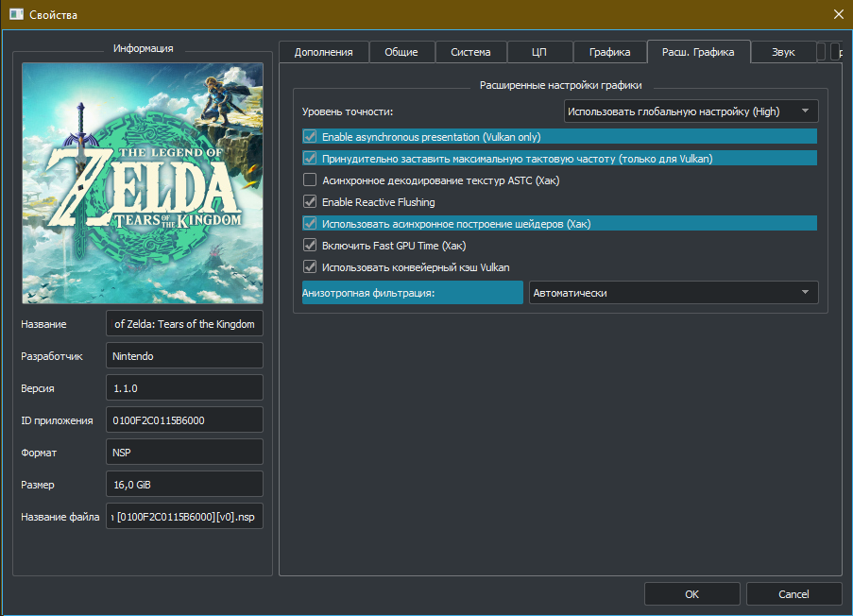The image size is (853, 616).
Task: Enable Асинхронное декодирование текстур ASTC checkbox
Action: (310, 180)
